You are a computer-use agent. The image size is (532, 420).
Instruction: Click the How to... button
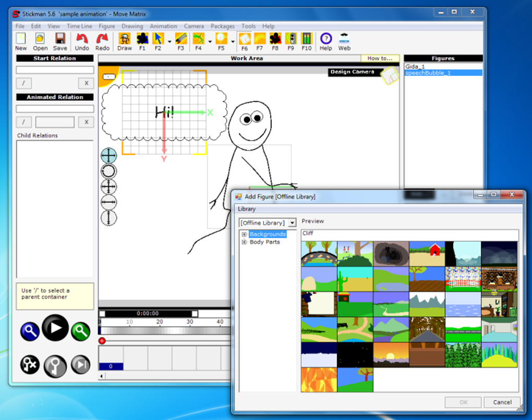(380, 58)
